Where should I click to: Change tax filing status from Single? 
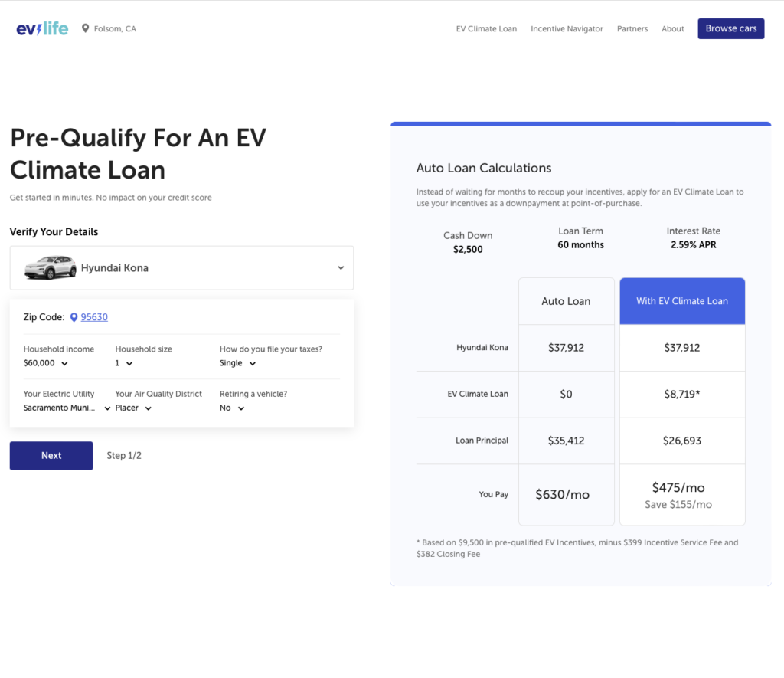coord(237,363)
